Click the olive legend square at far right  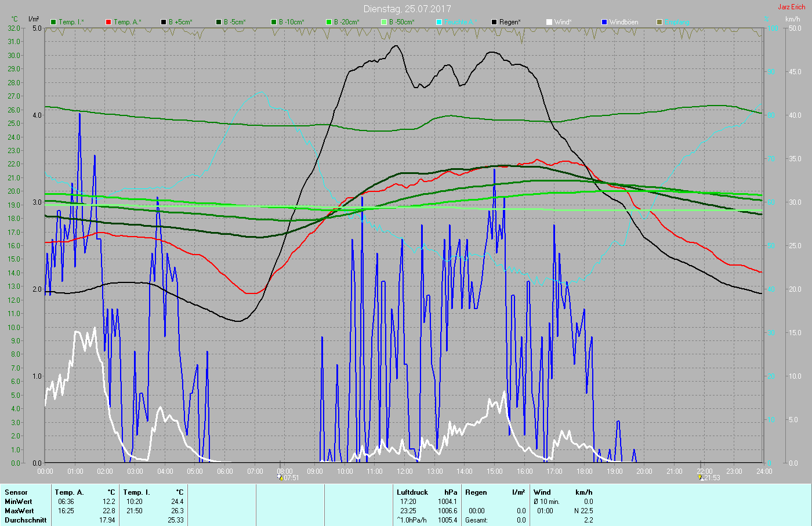659,22
